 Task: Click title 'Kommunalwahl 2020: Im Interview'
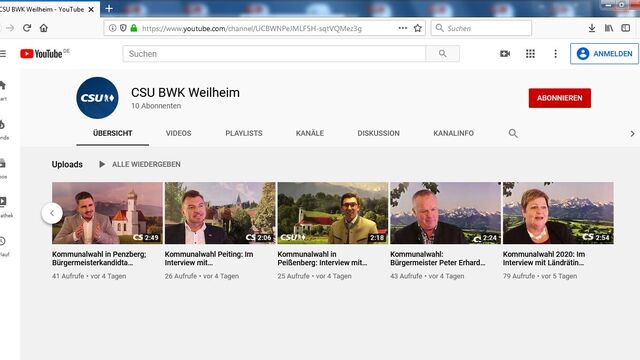tap(544, 258)
